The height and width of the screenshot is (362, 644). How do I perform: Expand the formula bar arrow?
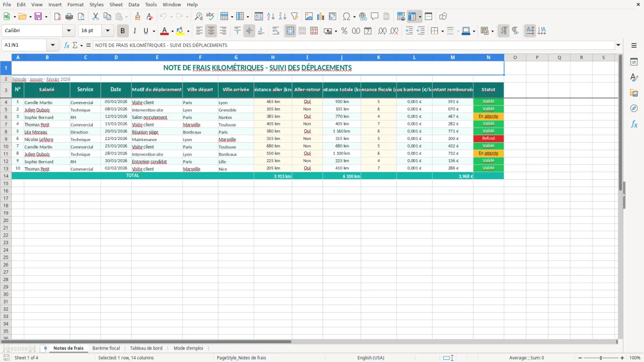click(618, 45)
